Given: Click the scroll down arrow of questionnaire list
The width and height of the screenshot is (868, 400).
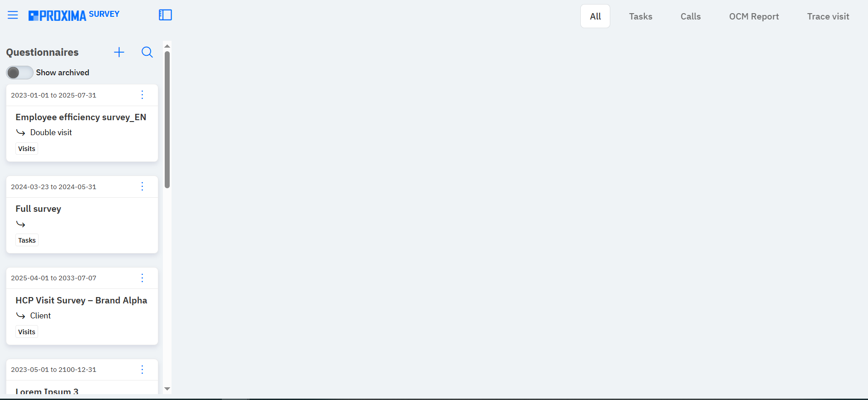Looking at the screenshot, I should (x=167, y=389).
